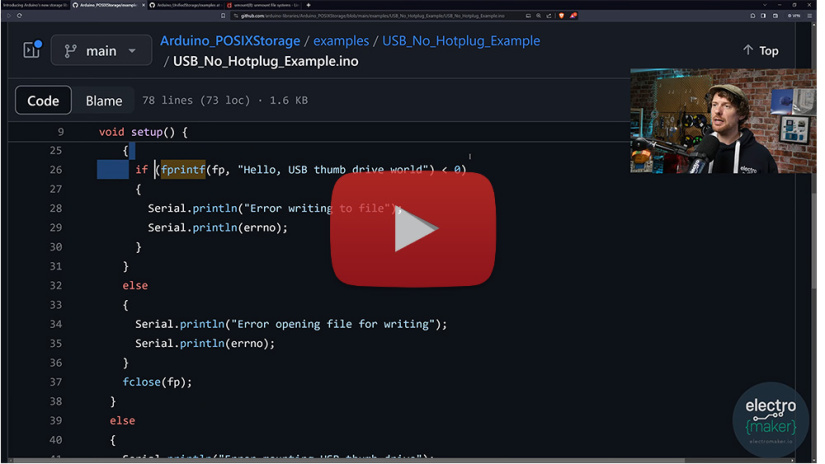Open a new browser tab
The height and width of the screenshot is (464, 825).
click(x=308, y=5)
